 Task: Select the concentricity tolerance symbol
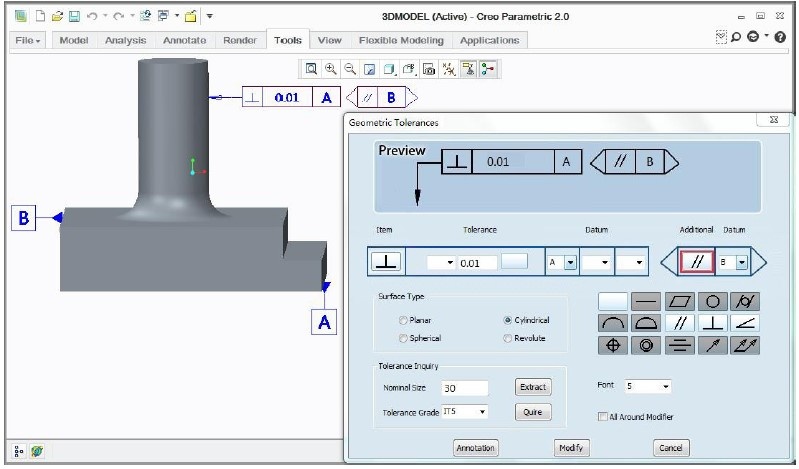tap(646, 345)
